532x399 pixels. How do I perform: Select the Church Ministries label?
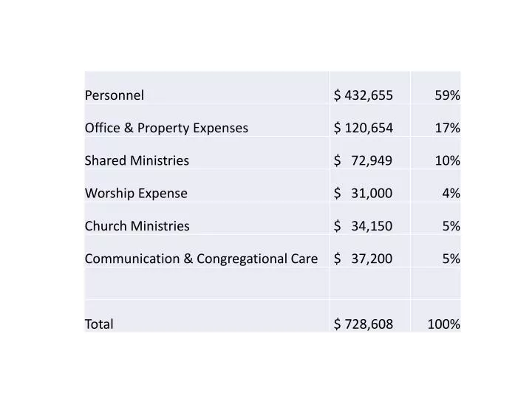point(137,226)
